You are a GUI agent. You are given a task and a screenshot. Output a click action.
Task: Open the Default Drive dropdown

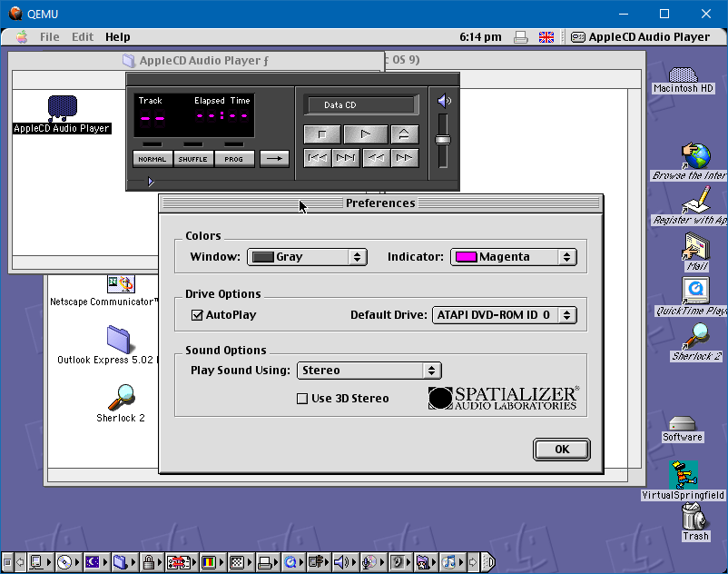point(504,315)
